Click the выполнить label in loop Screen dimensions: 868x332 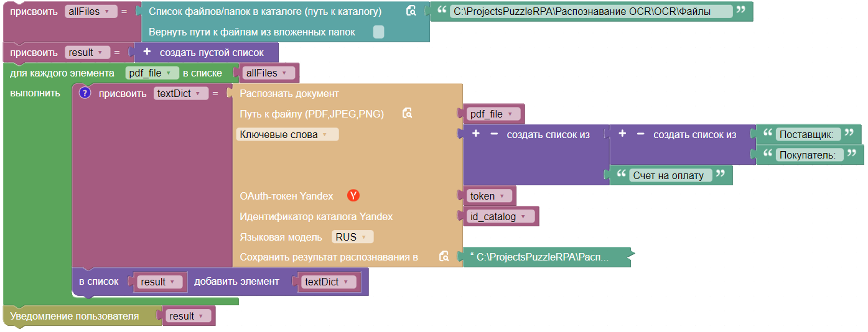[35, 93]
